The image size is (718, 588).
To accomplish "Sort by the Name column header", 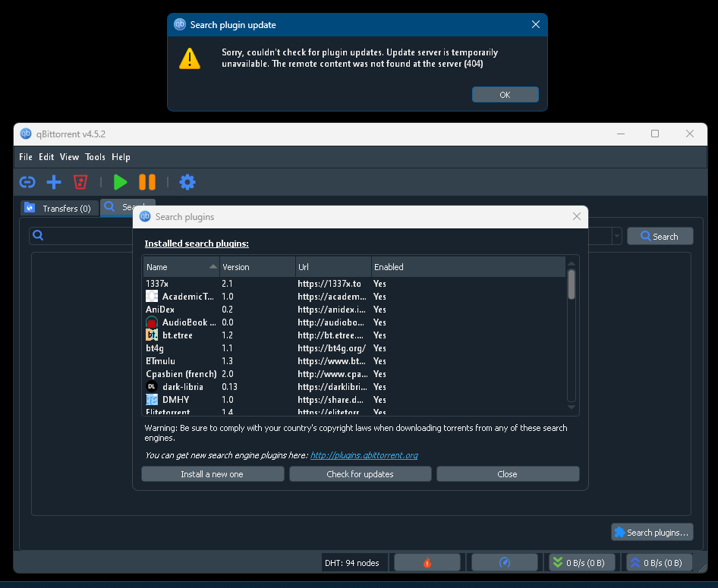I will pyautogui.click(x=181, y=267).
